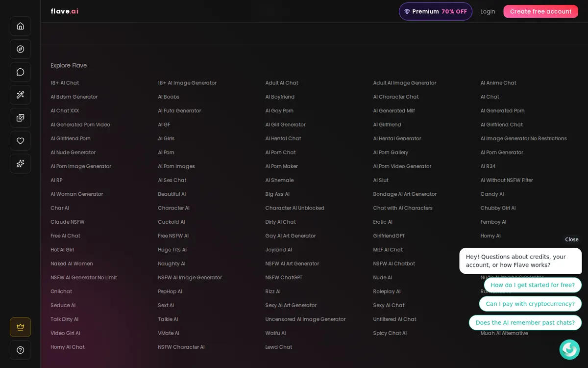This screenshot has width=588, height=368.
Task: Select 'How do I get started for free?'
Action: click(x=533, y=285)
